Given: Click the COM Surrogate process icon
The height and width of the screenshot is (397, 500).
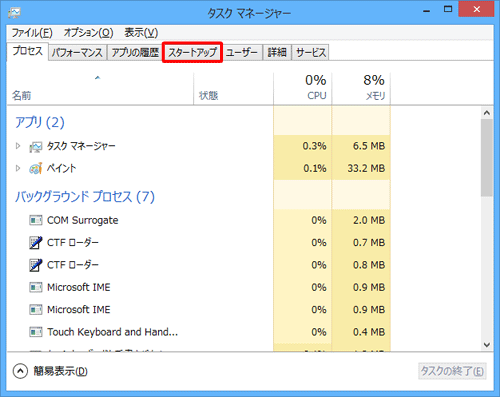Looking at the screenshot, I should [x=36, y=220].
